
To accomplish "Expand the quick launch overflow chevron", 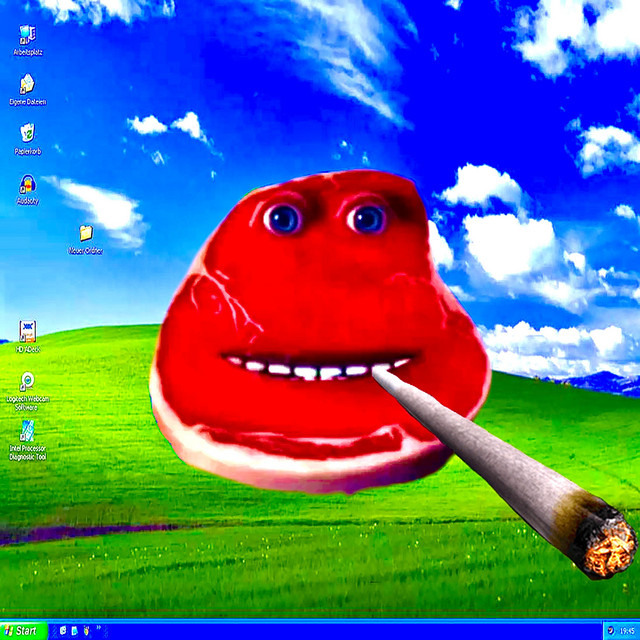I will (x=99, y=628).
